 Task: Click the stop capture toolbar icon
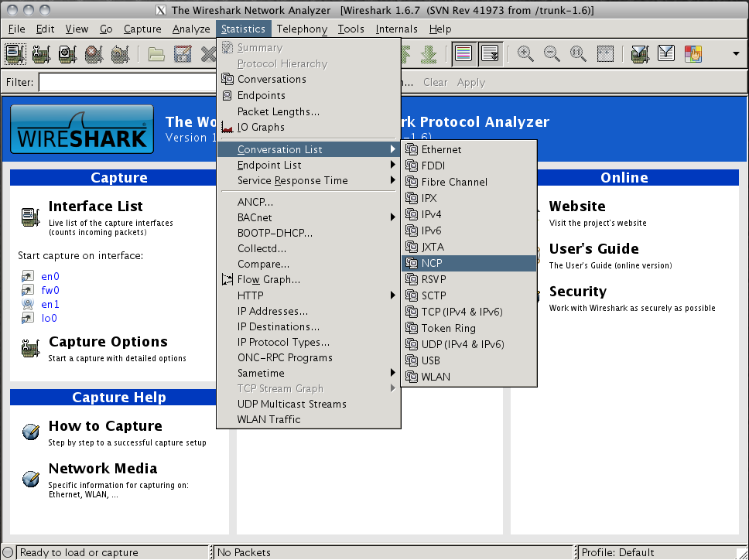click(94, 54)
